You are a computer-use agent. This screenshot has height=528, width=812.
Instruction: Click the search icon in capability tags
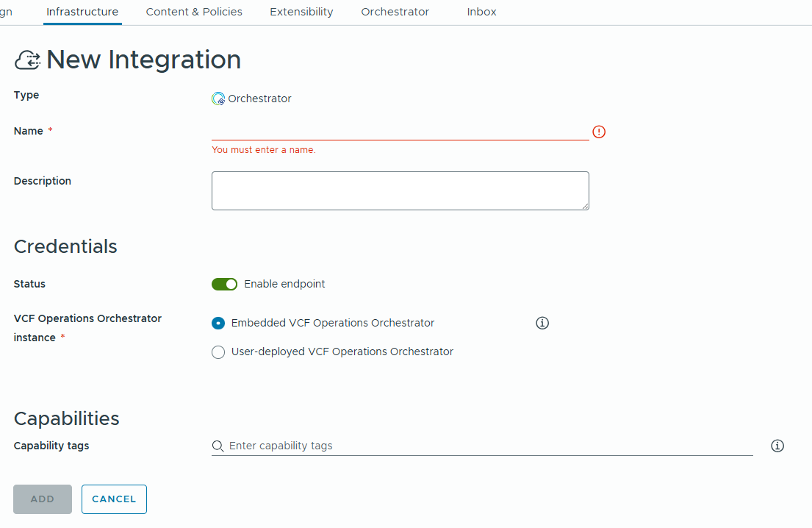218,446
